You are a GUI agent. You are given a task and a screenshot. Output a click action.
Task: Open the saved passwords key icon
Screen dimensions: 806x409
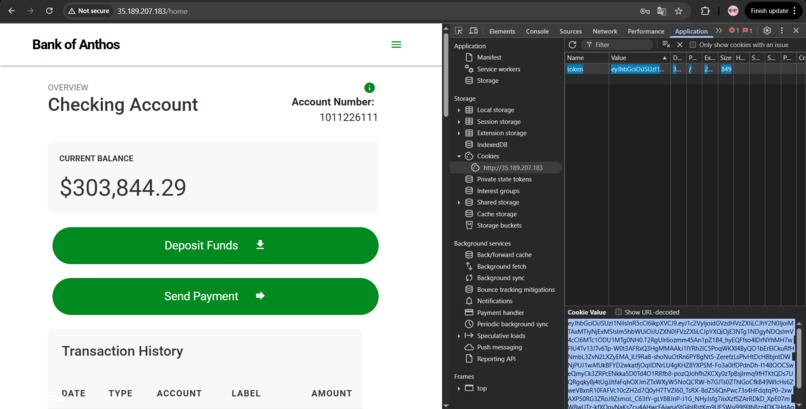click(x=645, y=11)
